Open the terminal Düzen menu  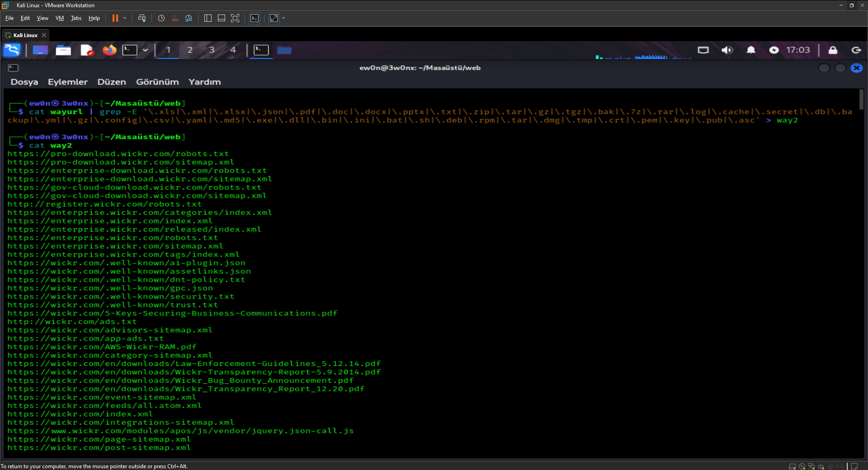112,82
